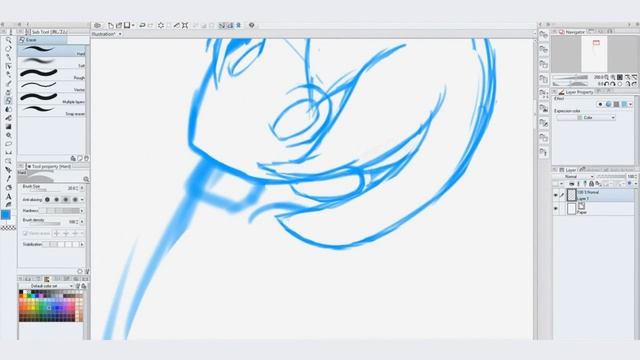Select the transparent checkered color swatch

(8, 228)
